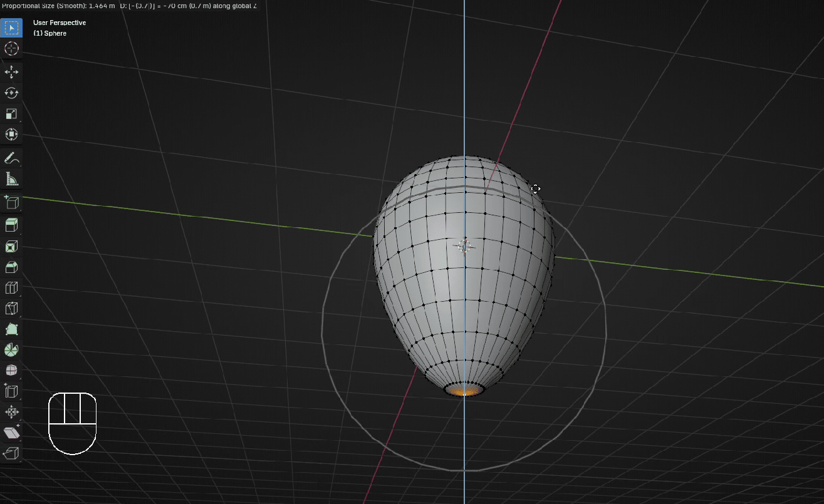Pick the Knife tool
This screenshot has height=504, width=824.
click(x=11, y=309)
